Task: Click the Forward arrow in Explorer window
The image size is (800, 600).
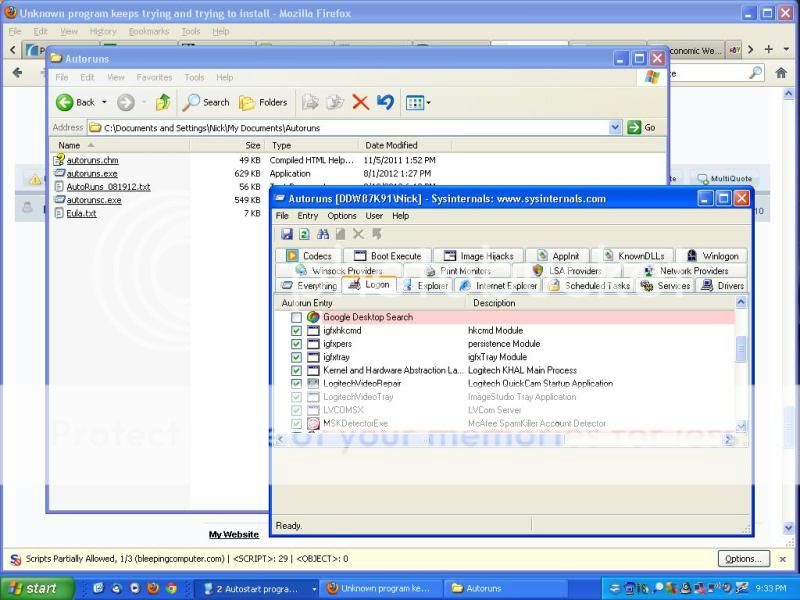Action: 126,103
